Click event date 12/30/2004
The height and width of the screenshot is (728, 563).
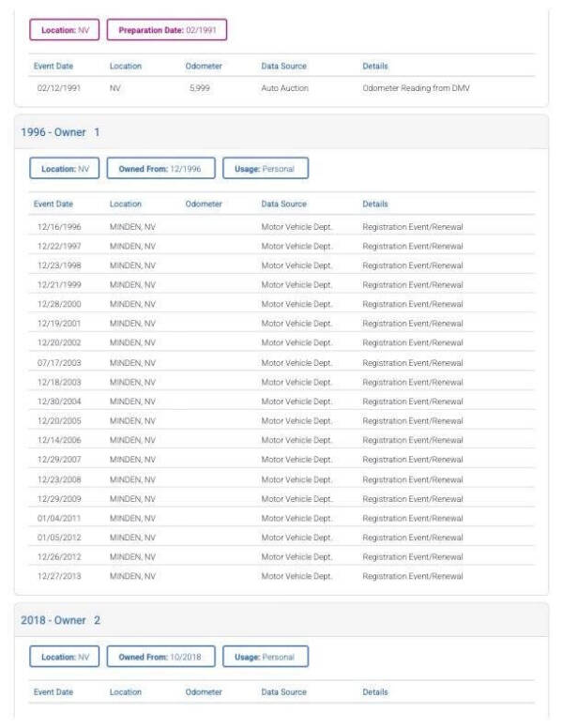coord(59,402)
